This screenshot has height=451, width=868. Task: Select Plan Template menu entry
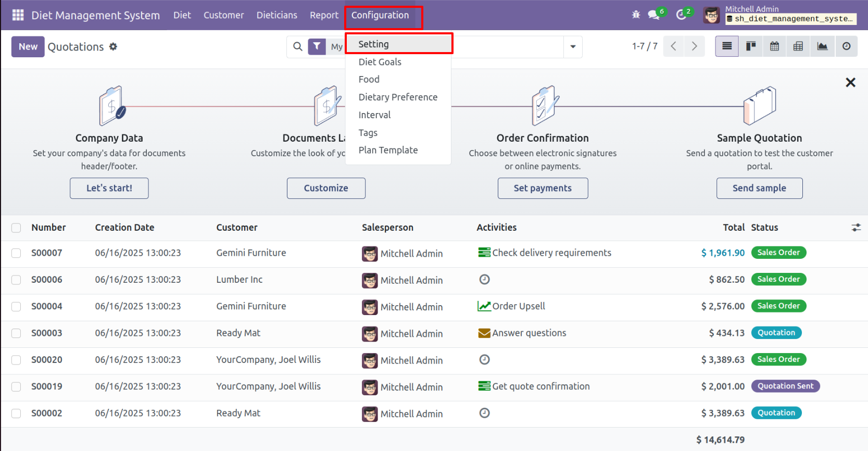tap(388, 150)
